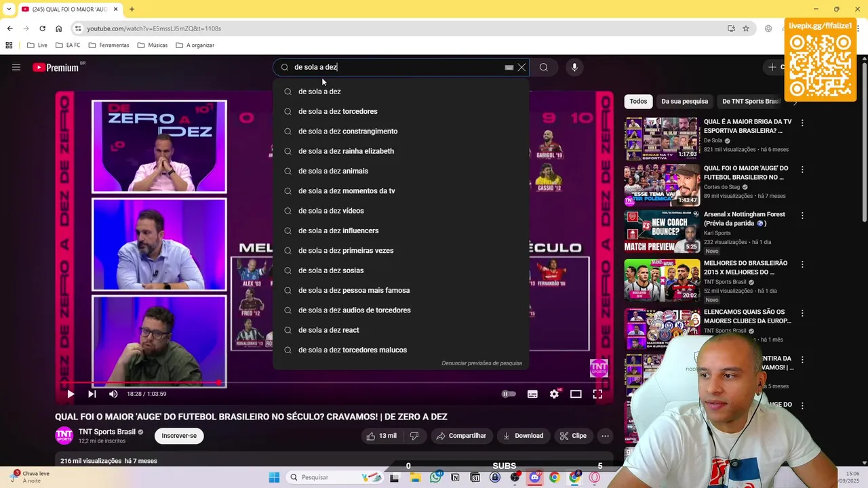The width and height of the screenshot is (868, 488).
Task: Click the magnifier search submit button
Action: (x=544, y=67)
